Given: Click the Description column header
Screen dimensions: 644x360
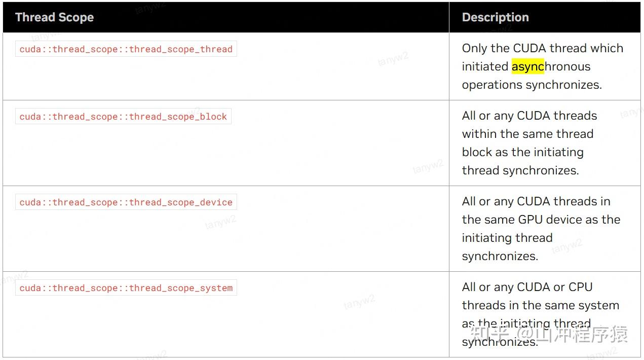Looking at the screenshot, I should [495, 17].
